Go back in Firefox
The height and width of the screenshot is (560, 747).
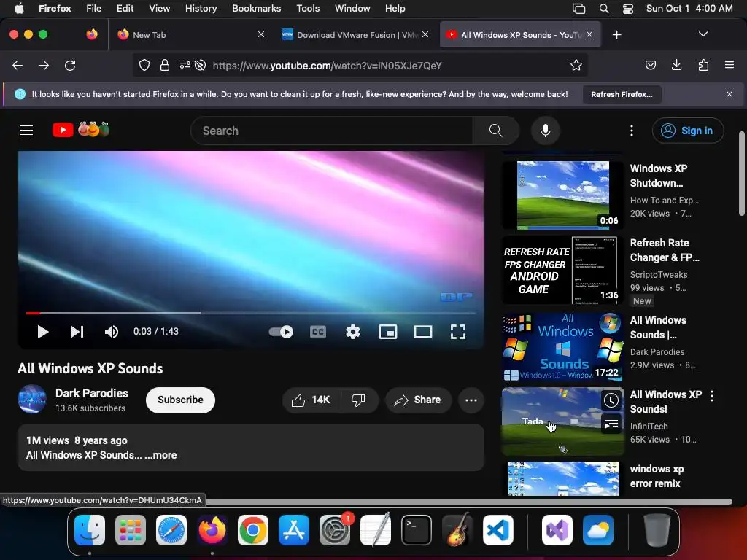pos(18,65)
